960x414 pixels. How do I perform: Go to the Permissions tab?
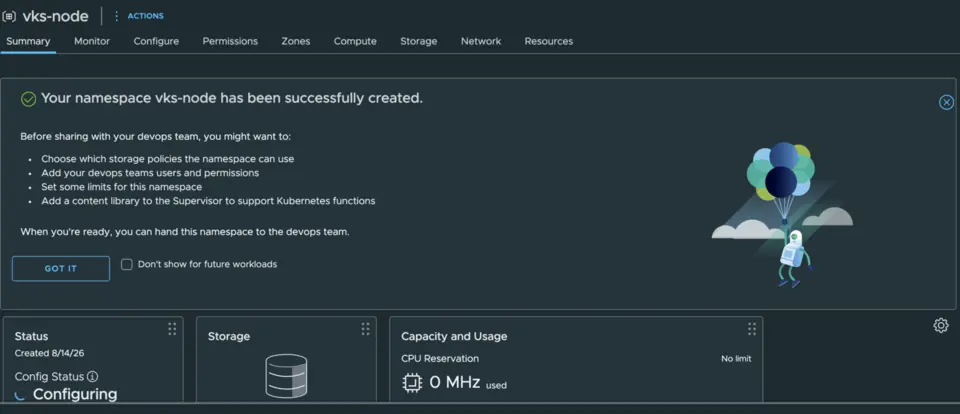(230, 41)
